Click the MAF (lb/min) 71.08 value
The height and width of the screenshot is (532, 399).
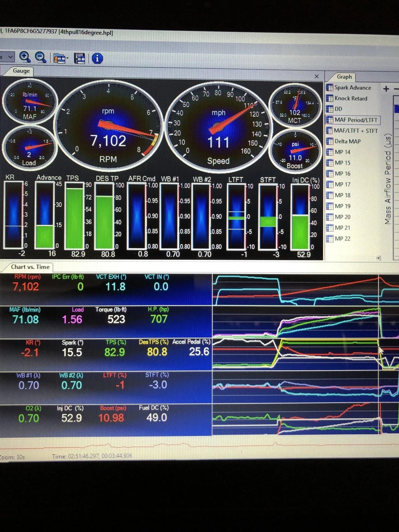(x=25, y=319)
